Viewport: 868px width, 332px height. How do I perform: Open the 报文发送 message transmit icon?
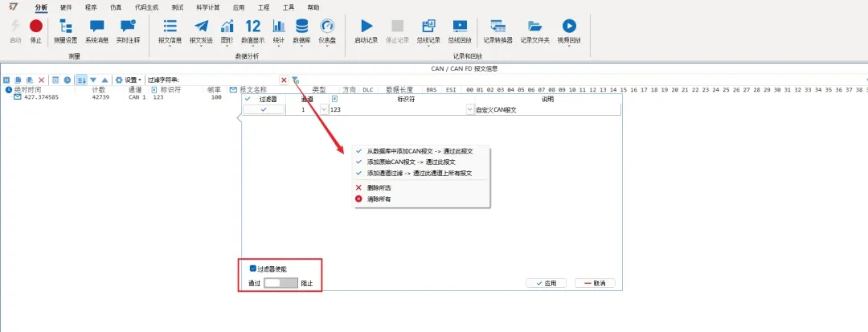(x=201, y=26)
